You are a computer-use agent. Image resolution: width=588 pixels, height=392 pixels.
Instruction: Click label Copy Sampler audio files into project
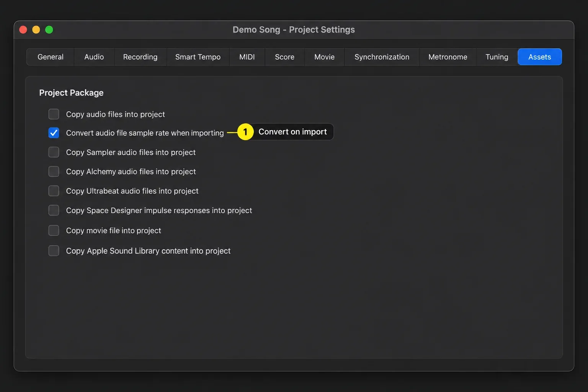[131, 152]
